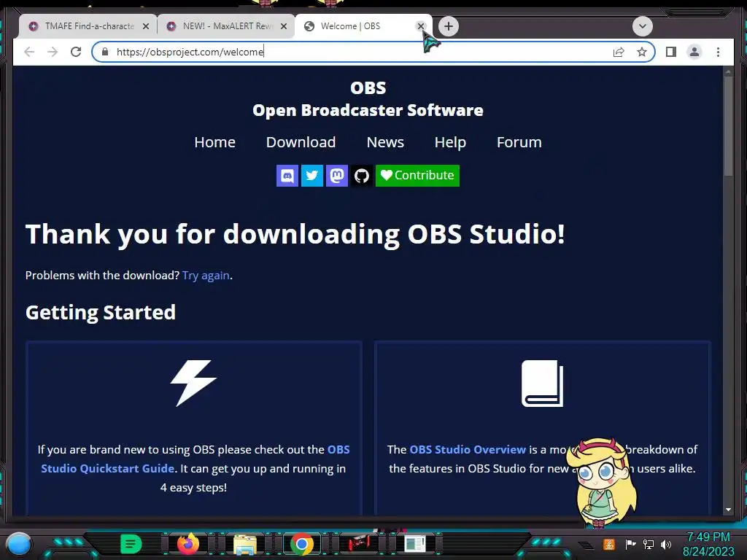The height and width of the screenshot is (560, 747).
Task: Click the Chrome taskbar icon
Action: pyautogui.click(x=301, y=544)
